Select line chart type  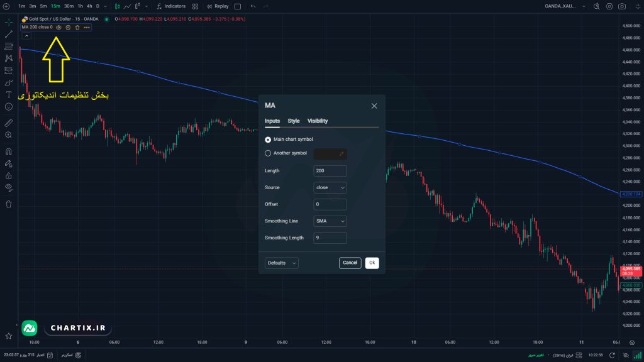tap(128, 6)
